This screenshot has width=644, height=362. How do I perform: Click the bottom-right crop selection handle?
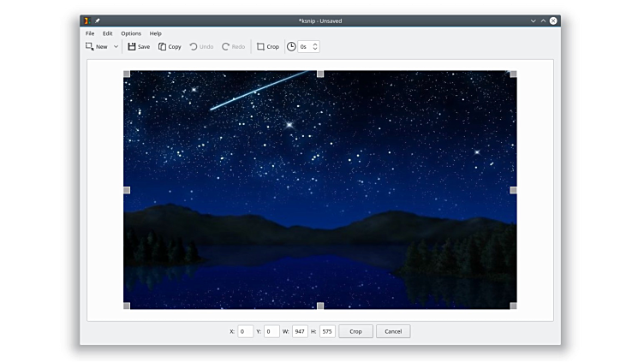[x=513, y=306]
